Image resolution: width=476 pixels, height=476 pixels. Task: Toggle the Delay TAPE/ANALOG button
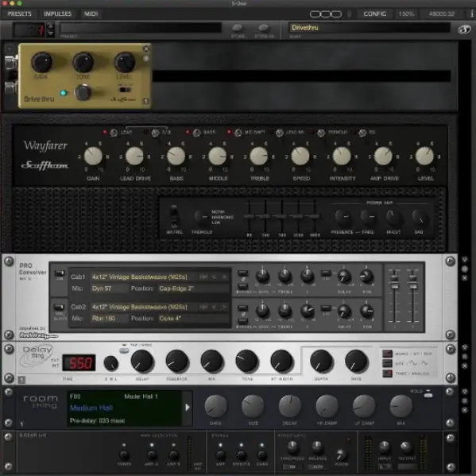tap(387, 373)
